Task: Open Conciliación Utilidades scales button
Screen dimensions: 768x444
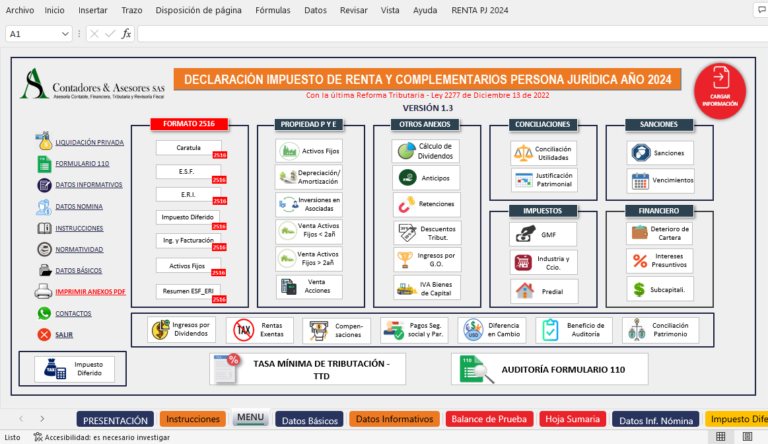Action: (543, 153)
